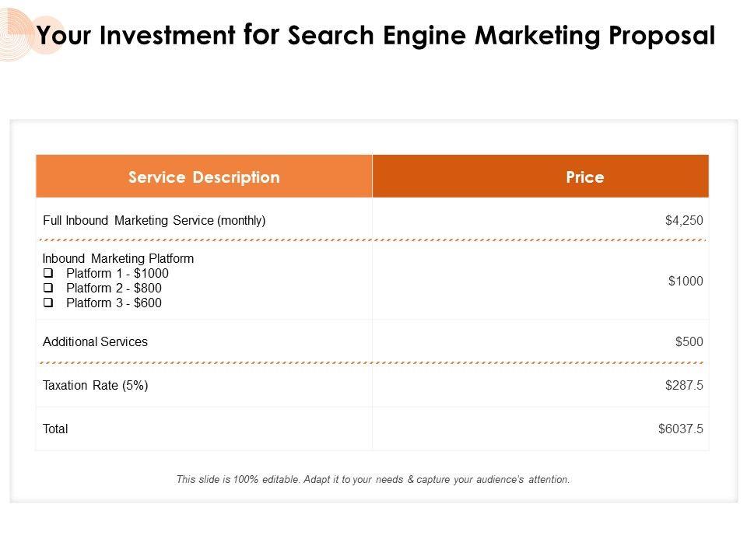The width and height of the screenshot is (747, 560).
Task: Tick the Platform 1 - $1000 checkbox
Action: point(49,274)
